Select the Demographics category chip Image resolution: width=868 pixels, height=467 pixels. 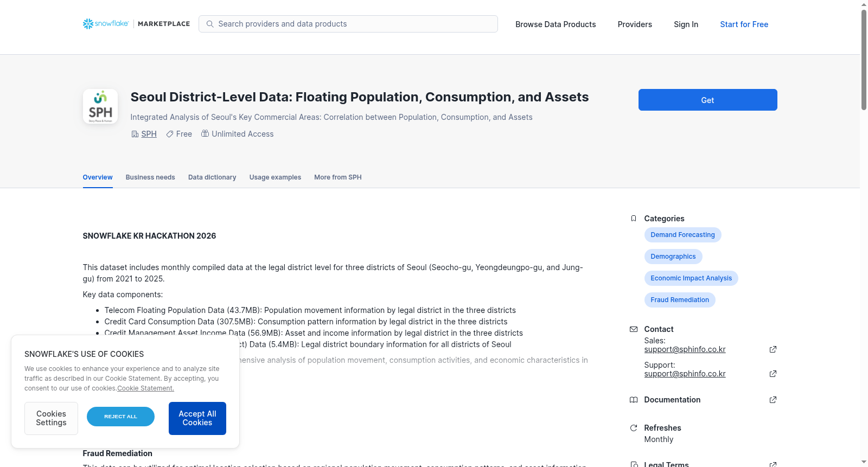(673, 257)
